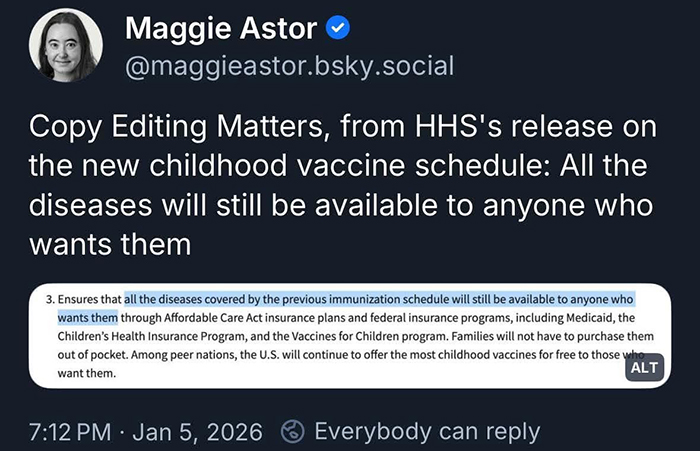Image resolution: width=700 pixels, height=451 pixels.
Task: Click highlighted "wants them" in the screenshot
Action: coord(88,318)
